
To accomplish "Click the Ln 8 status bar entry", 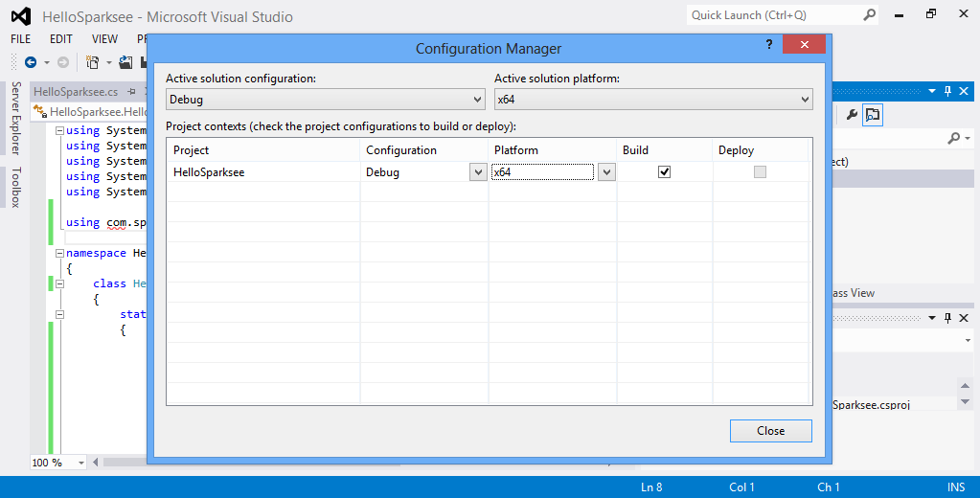I will (x=651, y=487).
